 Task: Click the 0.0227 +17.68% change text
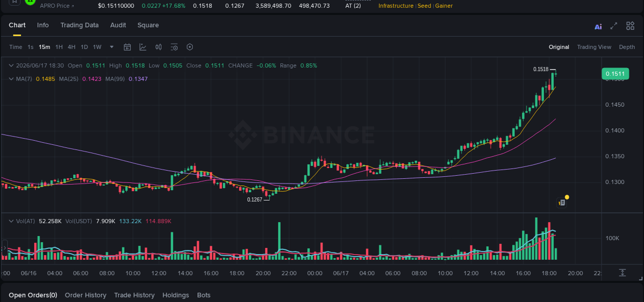point(163,6)
